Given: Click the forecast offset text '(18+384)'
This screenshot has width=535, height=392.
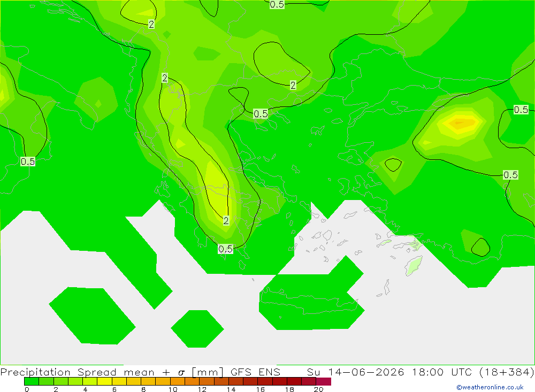Looking at the screenshot, I should 507,372.
